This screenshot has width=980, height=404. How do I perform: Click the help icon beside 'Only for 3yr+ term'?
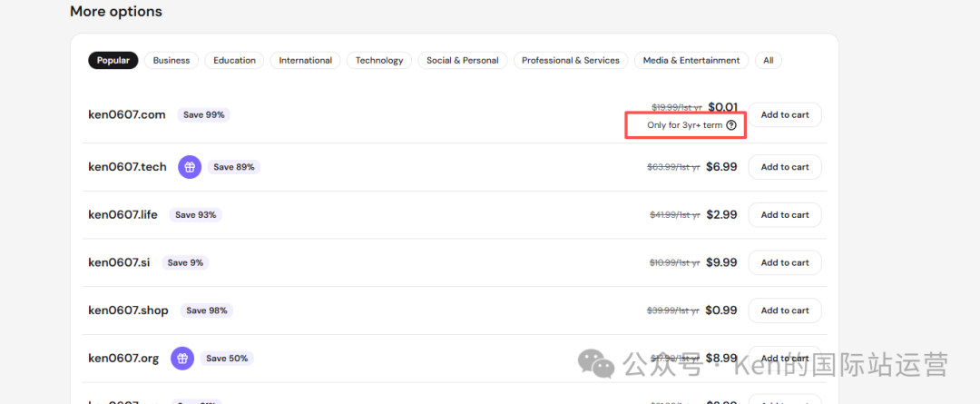732,125
